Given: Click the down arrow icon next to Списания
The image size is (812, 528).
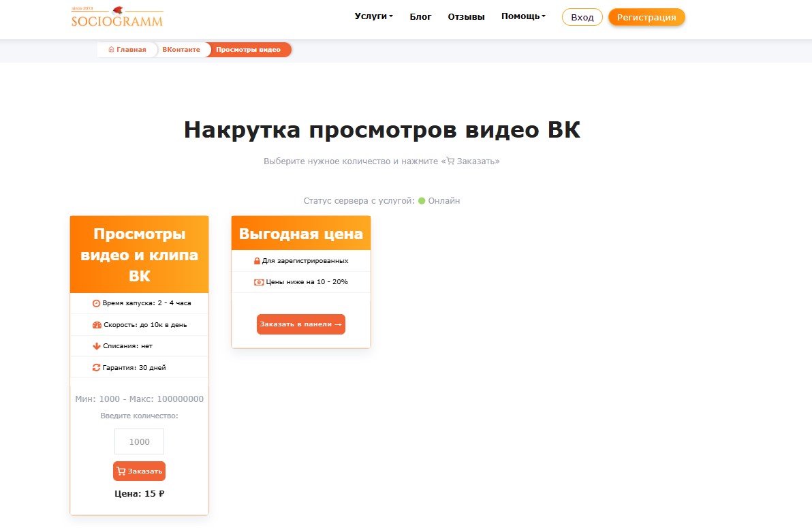Looking at the screenshot, I should [96, 346].
